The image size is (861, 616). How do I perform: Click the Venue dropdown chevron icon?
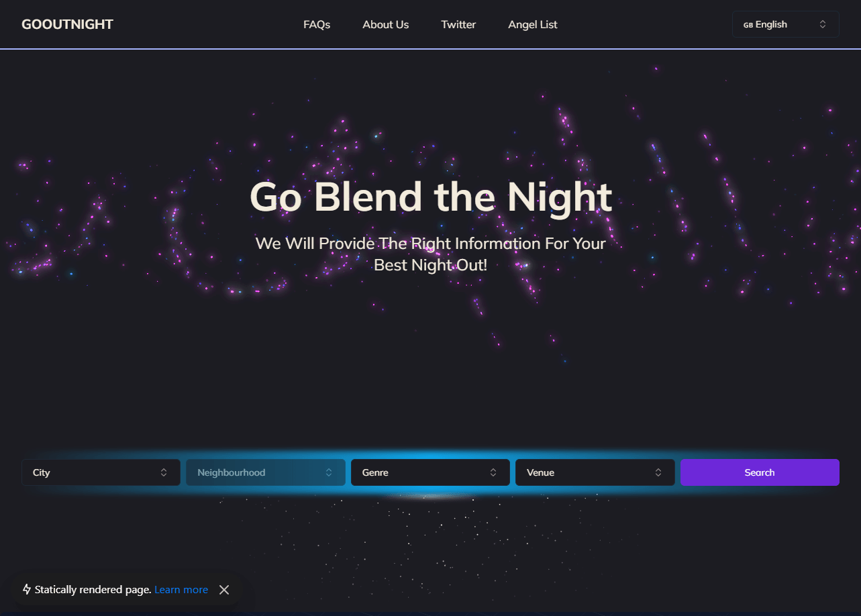(x=658, y=472)
